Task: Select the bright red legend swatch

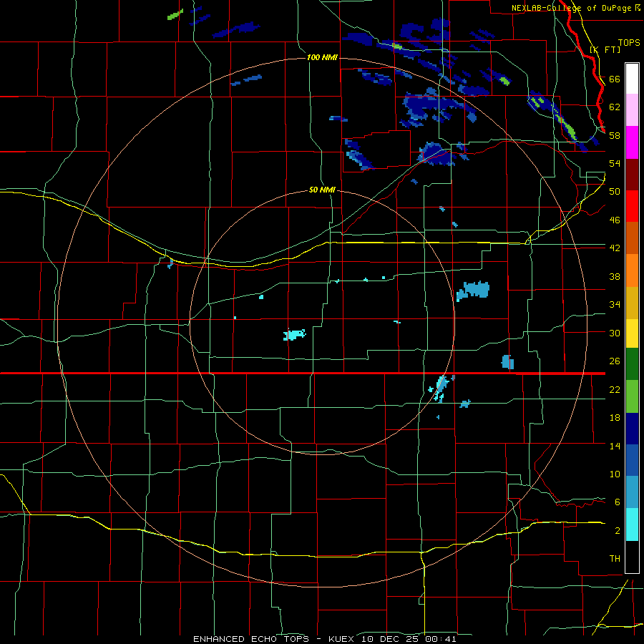Action: pyautogui.click(x=632, y=206)
